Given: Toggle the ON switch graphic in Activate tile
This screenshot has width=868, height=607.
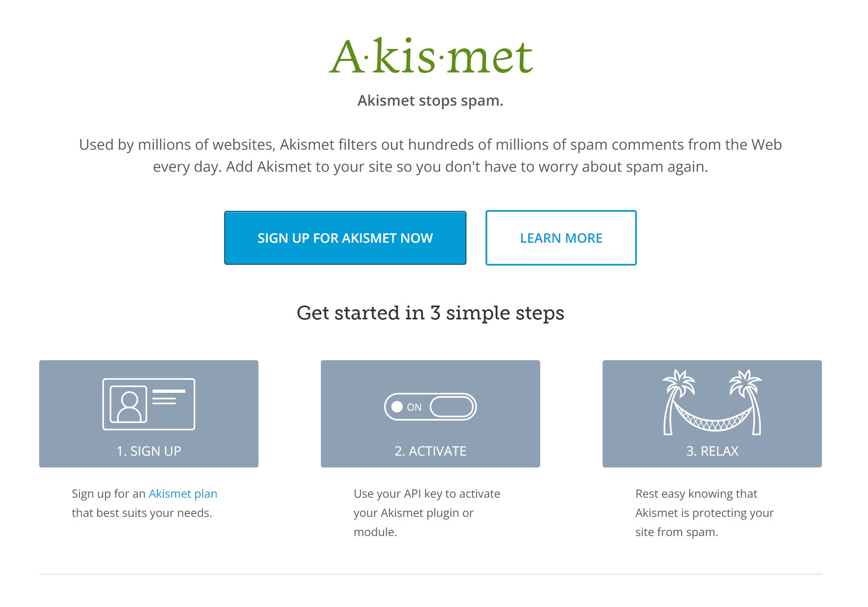Looking at the screenshot, I should 431,407.
